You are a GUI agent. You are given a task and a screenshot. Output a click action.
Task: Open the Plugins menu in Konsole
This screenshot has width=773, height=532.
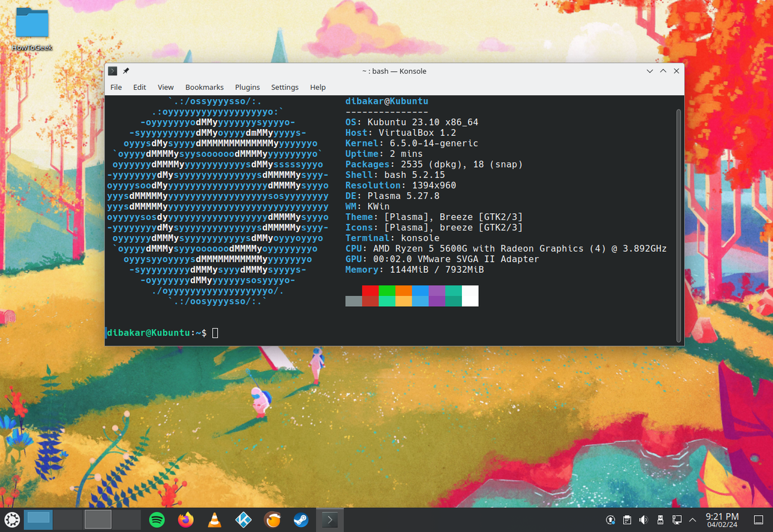coord(247,87)
